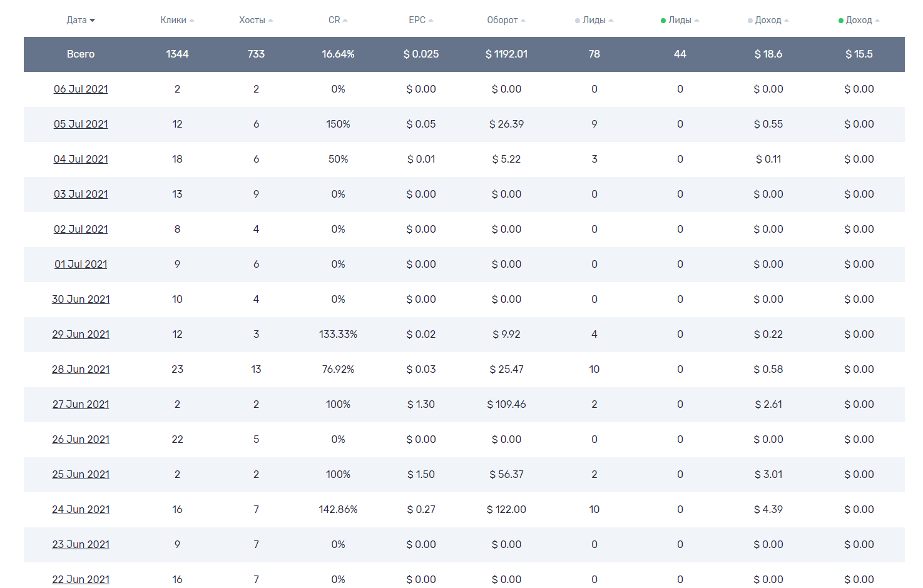Click the Оборот column header text
923x588 pixels.
502,20
